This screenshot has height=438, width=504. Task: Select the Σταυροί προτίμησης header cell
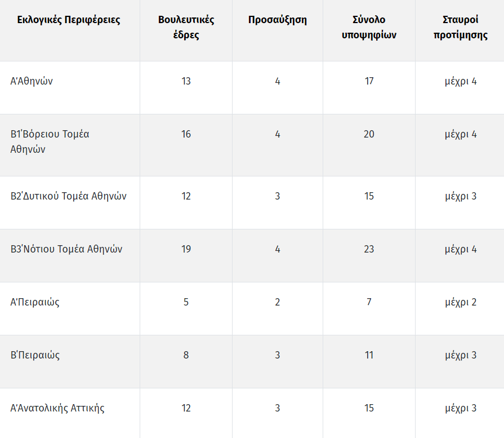[x=460, y=28]
